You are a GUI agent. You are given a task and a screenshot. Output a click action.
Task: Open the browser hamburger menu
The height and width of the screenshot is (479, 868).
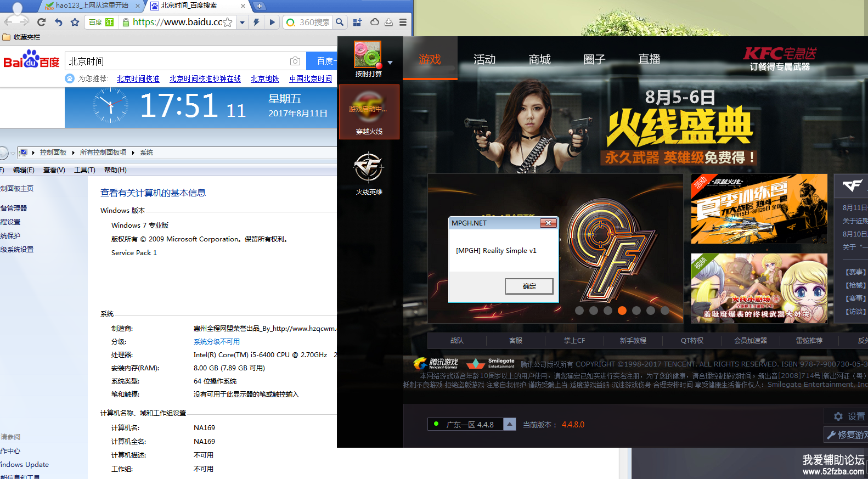403,22
